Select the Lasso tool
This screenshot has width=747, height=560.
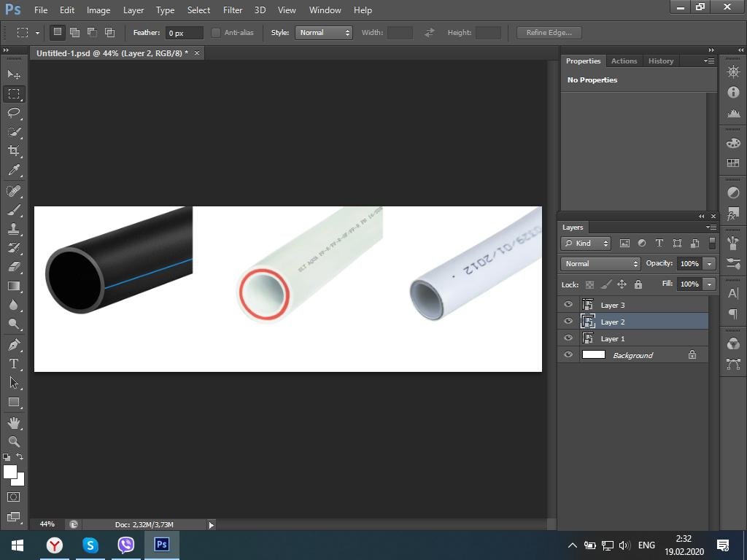(14, 113)
